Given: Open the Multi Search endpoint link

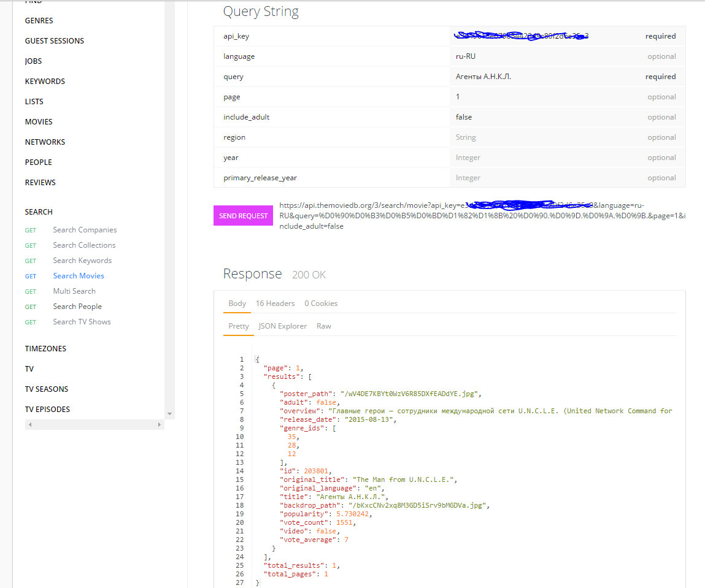Looking at the screenshot, I should pos(74,291).
